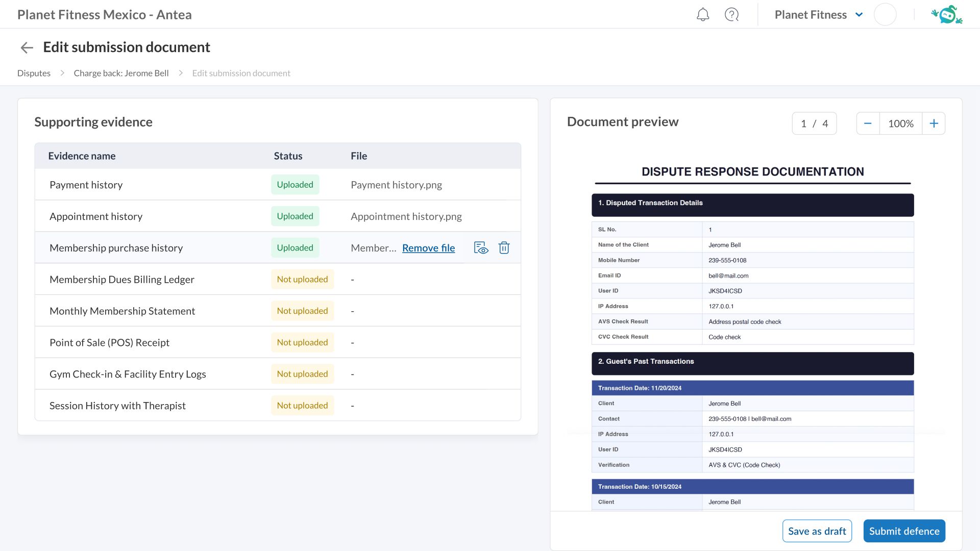Click the green mascot logo icon
Screen dimensions: 980x551
click(947, 15)
